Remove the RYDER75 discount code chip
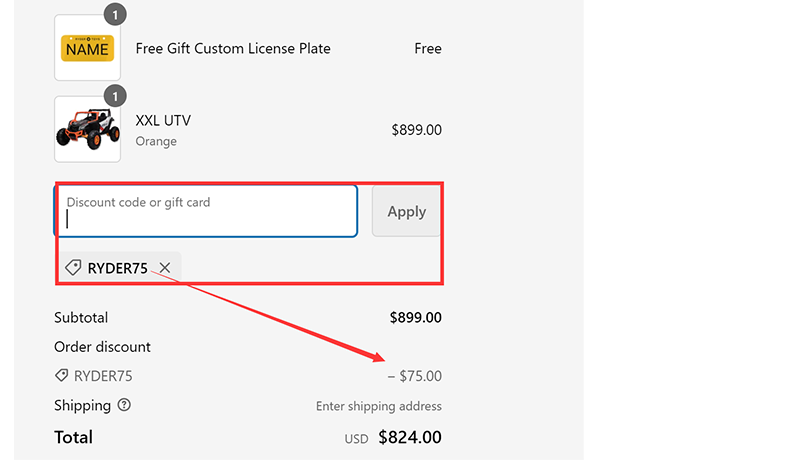The height and width of the screenshot is (460, 800). pos(165,268)
